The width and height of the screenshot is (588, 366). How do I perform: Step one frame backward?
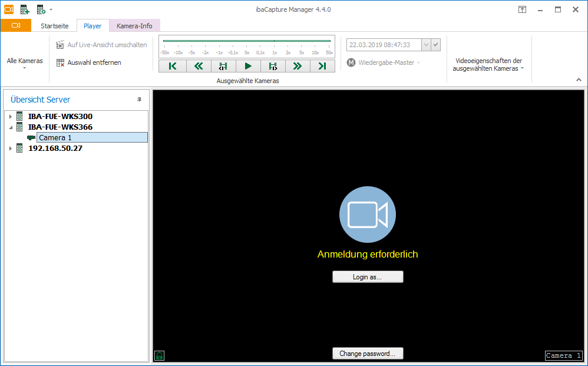tap(223, 66)
